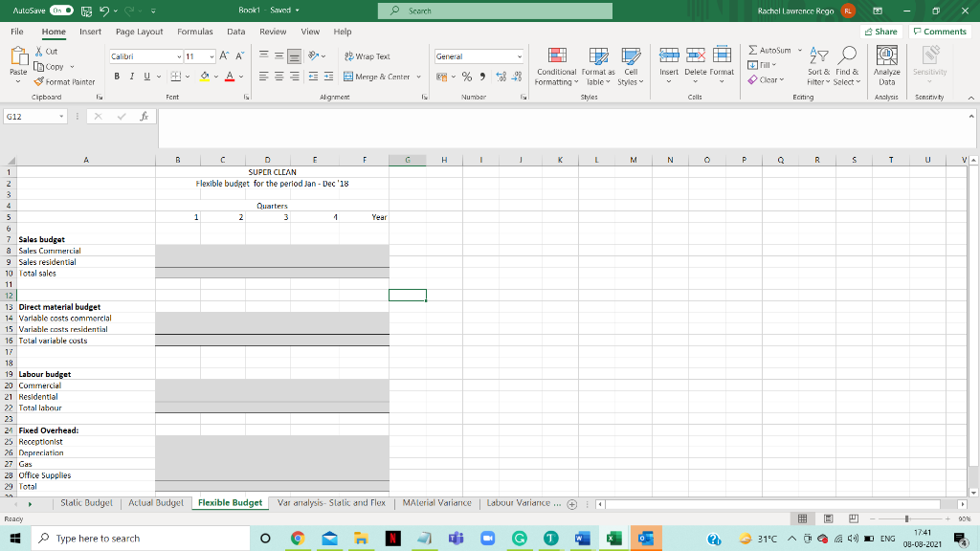Click the Paste icon
The image size is (980, 551).
pos(19,57)
